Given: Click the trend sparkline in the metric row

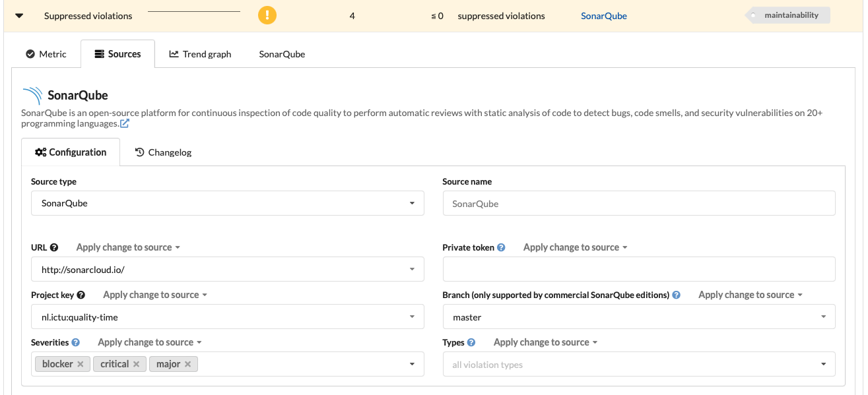Looking at the screenshot, I should pos(194,12).
